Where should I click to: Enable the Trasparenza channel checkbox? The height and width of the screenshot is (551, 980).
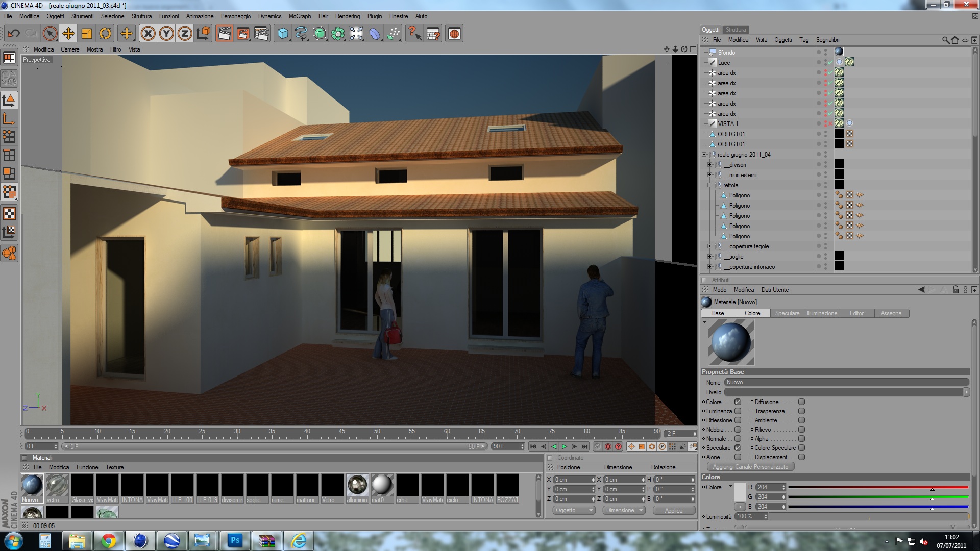(801, 411)
